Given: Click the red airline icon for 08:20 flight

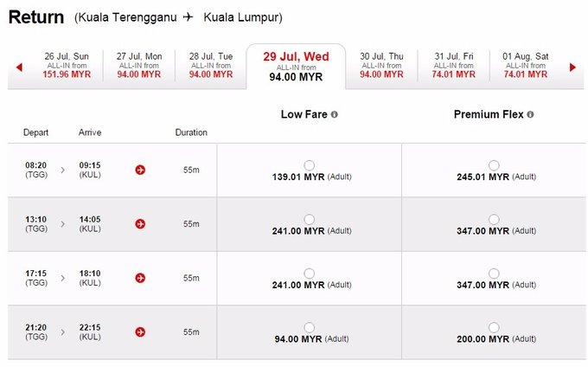Looking at the screenshot, I should tap(140, 170).
